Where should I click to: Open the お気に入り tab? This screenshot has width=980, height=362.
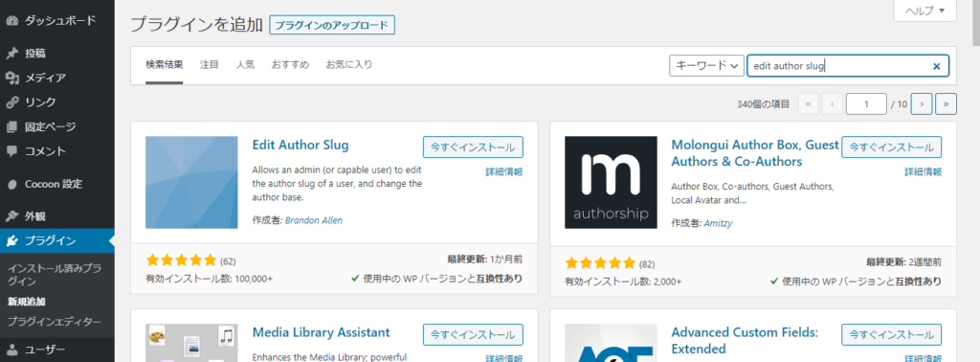[x=349, y=64]
